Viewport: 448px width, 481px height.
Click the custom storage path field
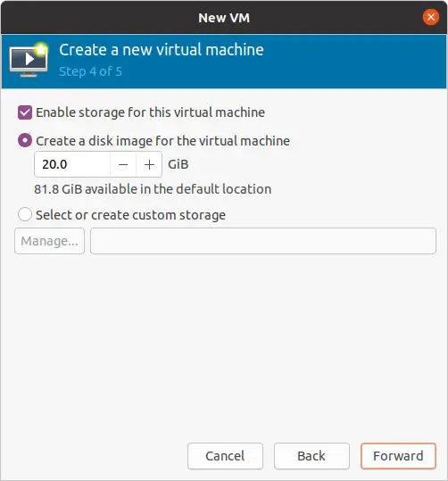click(263, 241)
